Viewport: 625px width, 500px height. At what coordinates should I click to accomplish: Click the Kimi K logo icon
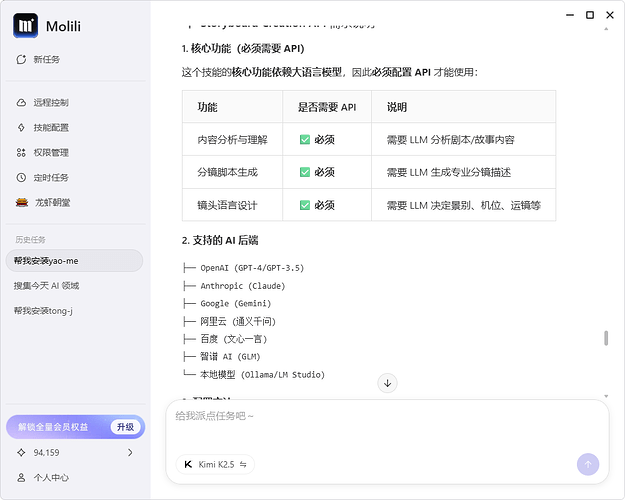[x=188, y=465]
